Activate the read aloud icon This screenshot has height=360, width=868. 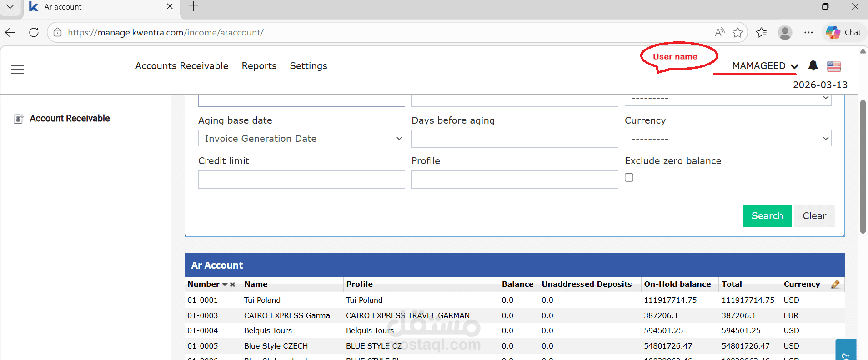(719, 32)
